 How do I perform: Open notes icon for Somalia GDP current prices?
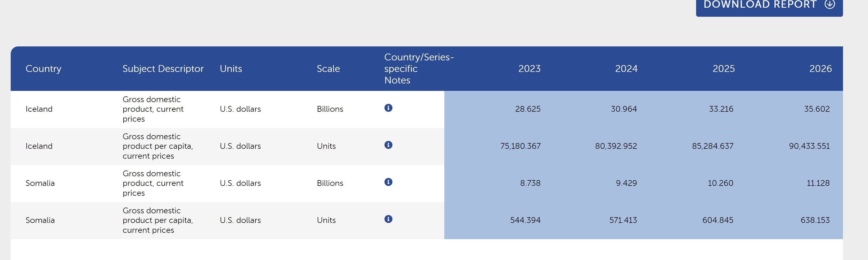tap(388, 182)
